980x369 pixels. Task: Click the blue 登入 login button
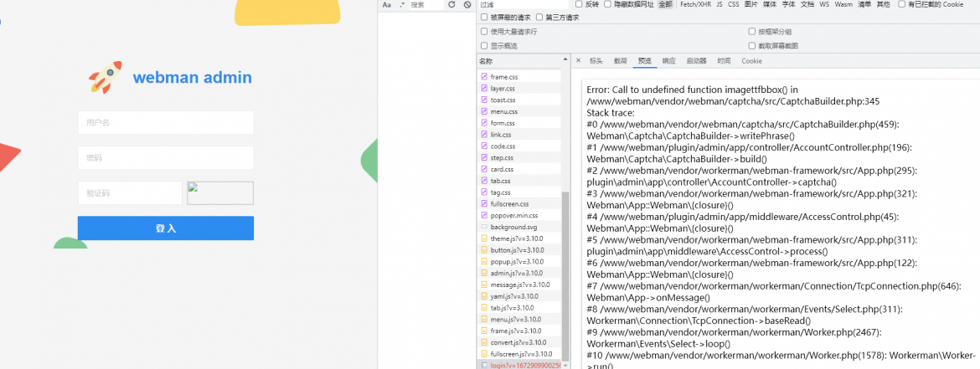point(166,228)
